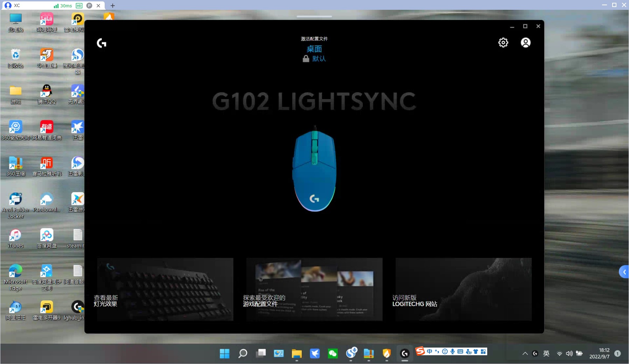Viewport: 629px width, 364px height.
Task: Open the volume tray icon
Action: pos(569,353)
